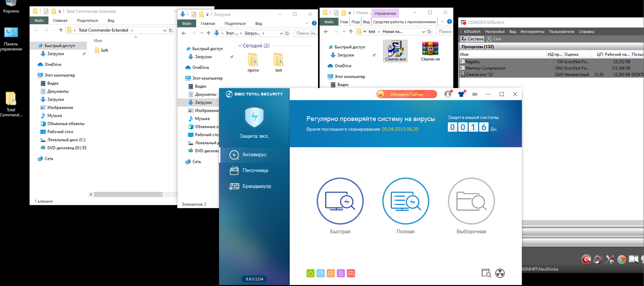The height and width of the screenshot is (286, 644).
Task: Click the orange engine icon
Action: (331, 273)
